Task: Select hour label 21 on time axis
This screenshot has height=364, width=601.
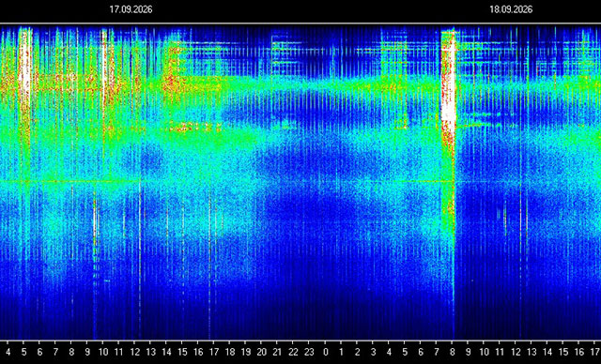Action: pyautogui.click(x=277, y=352)
